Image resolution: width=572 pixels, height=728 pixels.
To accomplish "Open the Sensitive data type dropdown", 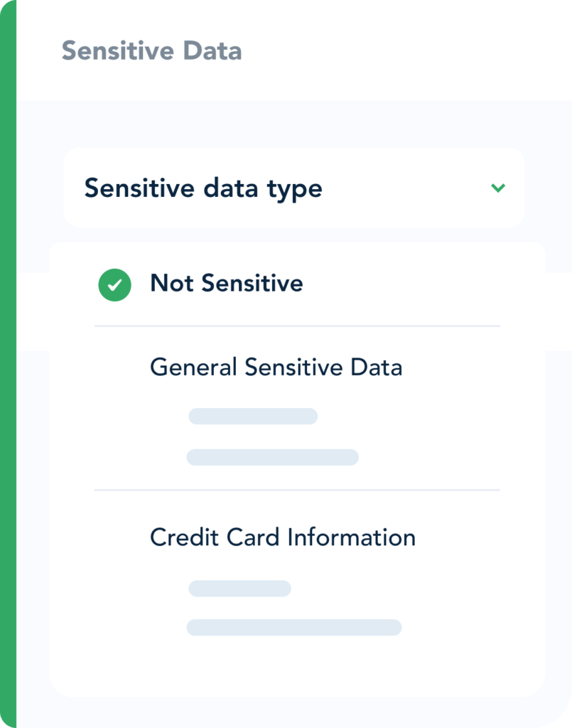I will click(x=293, y=187).
